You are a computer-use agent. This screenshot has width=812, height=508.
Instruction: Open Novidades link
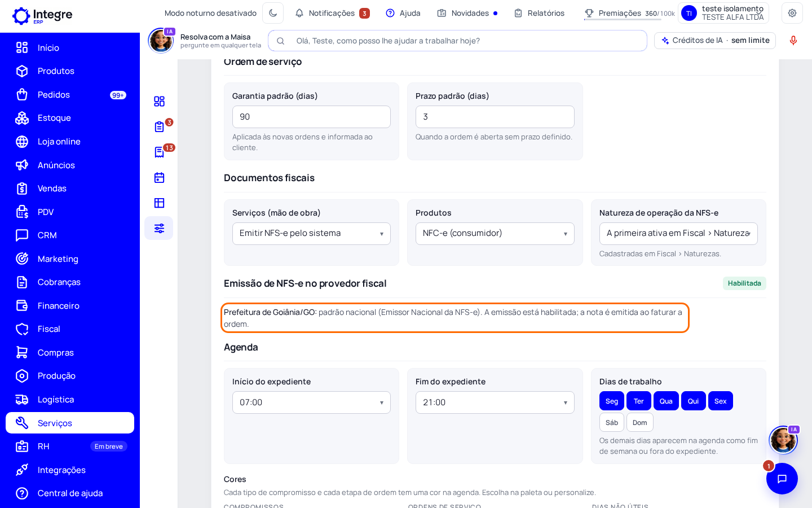[467, 13]
